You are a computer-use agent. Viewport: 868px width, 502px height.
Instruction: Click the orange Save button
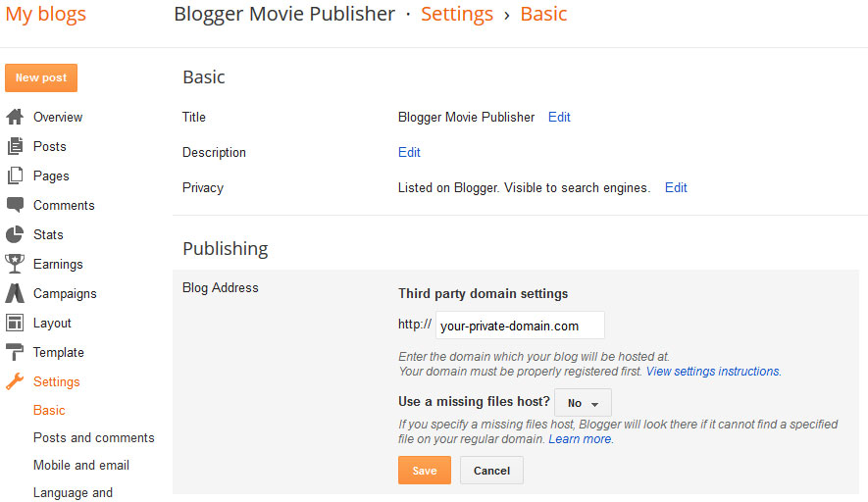click(425, 471)
